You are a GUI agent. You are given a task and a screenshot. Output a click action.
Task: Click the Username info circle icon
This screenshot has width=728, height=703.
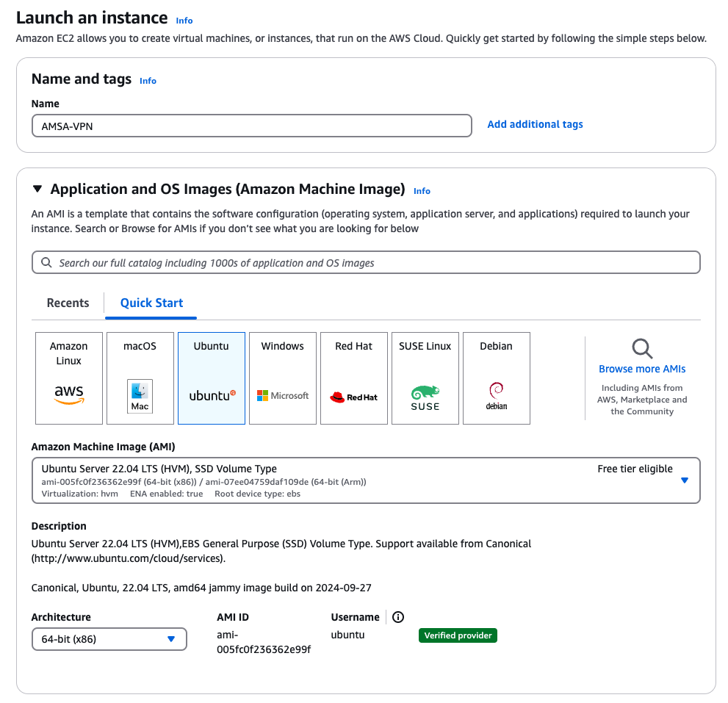pos(398,617)
